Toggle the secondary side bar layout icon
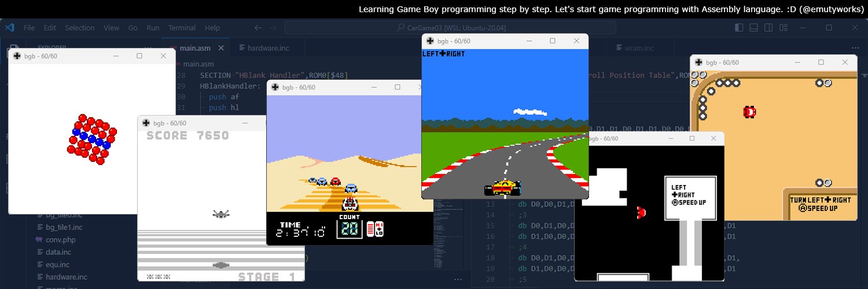The height and width of the screenshot is (289, 868). coord(768,28)
